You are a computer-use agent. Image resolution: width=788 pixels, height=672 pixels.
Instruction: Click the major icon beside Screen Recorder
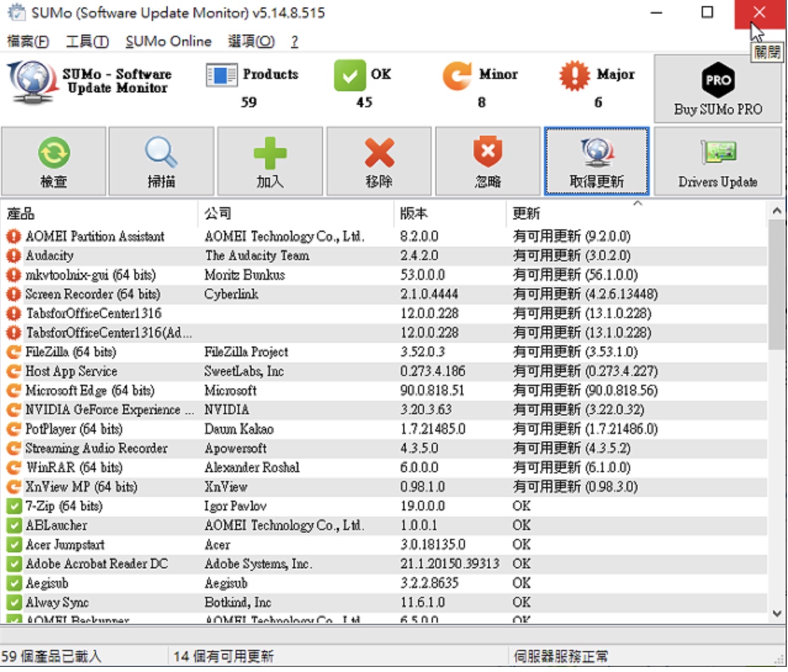(x=14, y=295)
